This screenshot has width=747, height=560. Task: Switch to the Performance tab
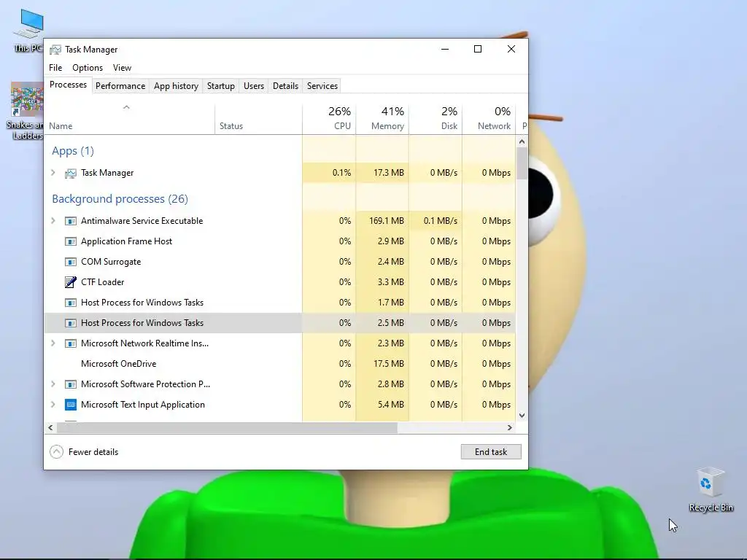click(x=120, y=86)
